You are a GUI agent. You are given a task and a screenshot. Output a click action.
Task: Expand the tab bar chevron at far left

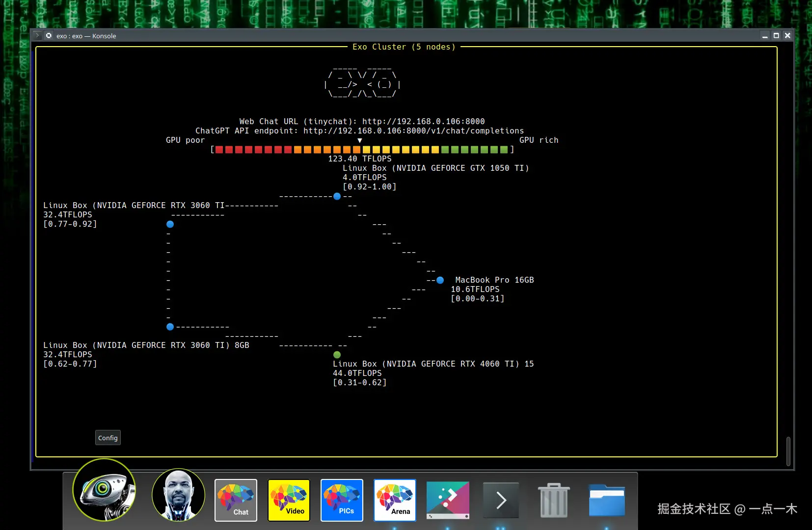37,35
